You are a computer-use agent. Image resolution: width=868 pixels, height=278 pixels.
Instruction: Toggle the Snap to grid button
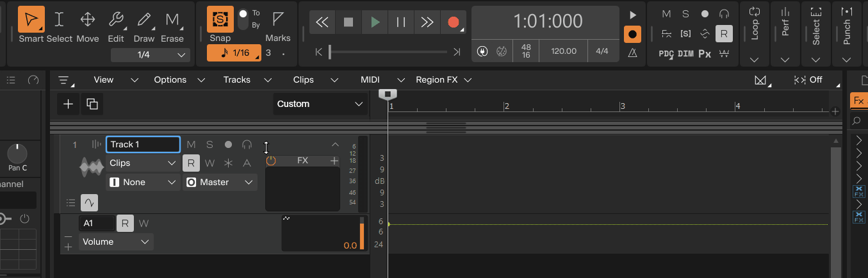click(220, 20)
